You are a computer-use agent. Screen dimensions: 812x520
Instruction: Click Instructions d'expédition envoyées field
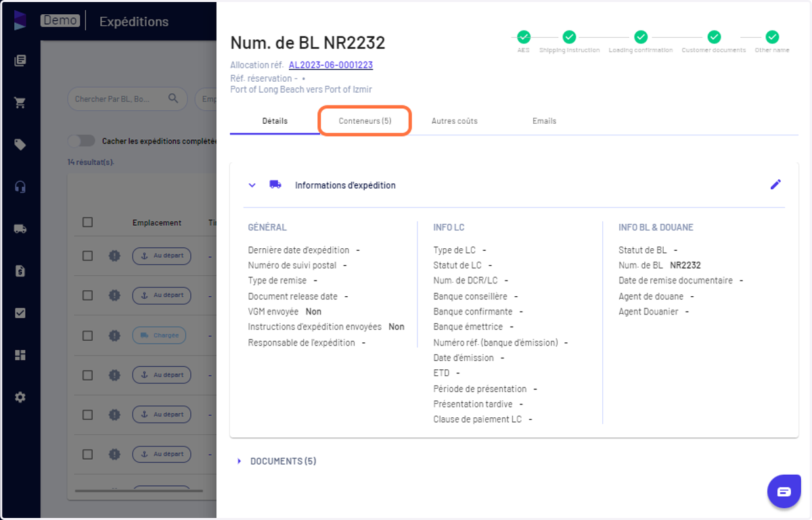pos(326,327)
